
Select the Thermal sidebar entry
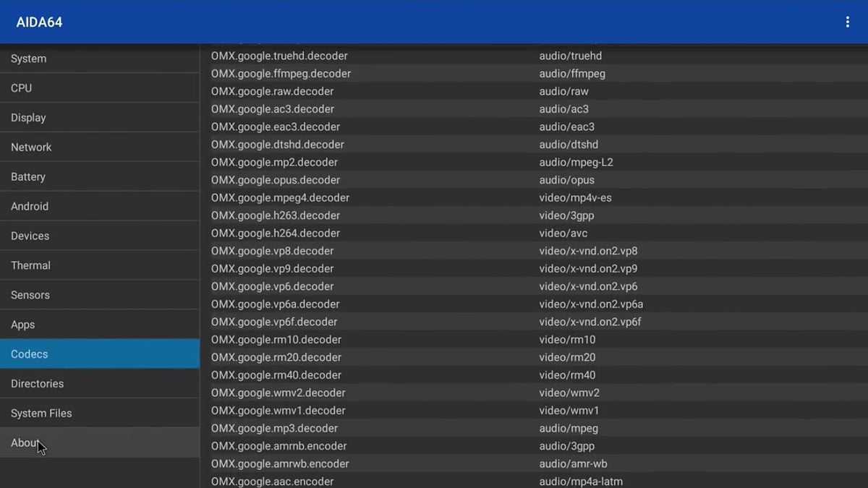[x=100, y=266]
